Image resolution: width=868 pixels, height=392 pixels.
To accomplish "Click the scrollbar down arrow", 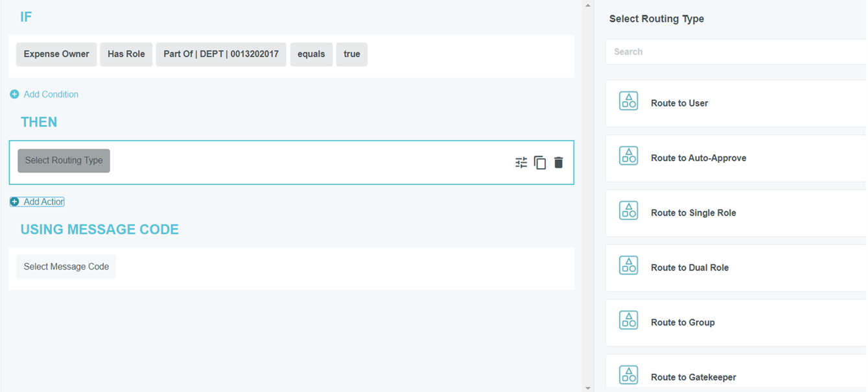I will (588, 387).
